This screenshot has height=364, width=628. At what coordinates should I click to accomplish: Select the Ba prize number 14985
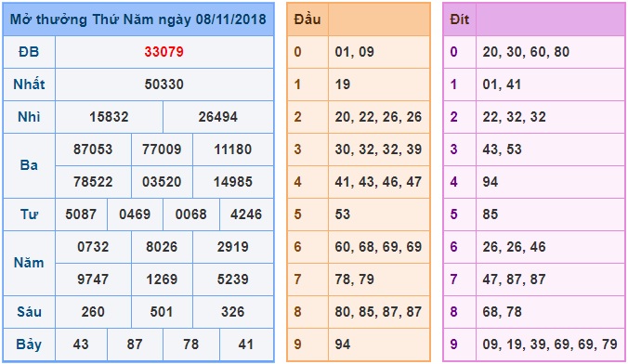[232, 181]
